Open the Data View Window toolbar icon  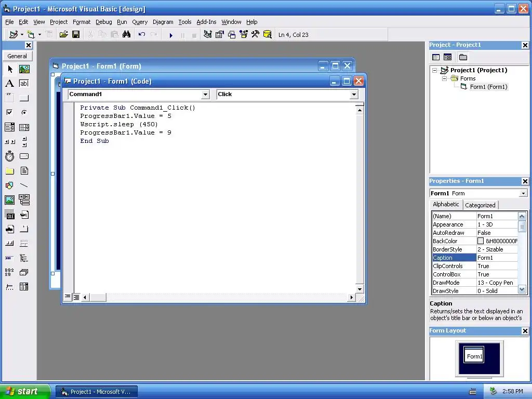268,35
